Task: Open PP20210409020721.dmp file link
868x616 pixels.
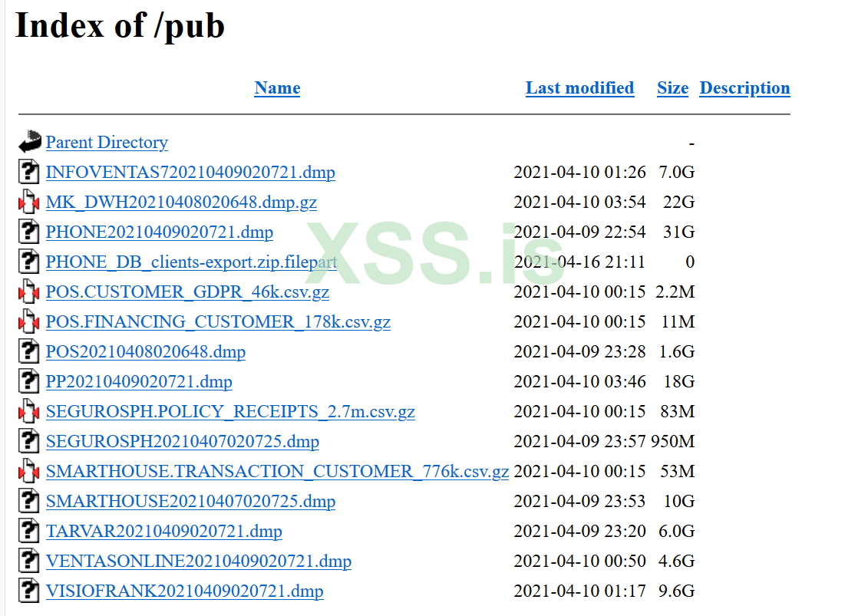Action: coord(139,381)
